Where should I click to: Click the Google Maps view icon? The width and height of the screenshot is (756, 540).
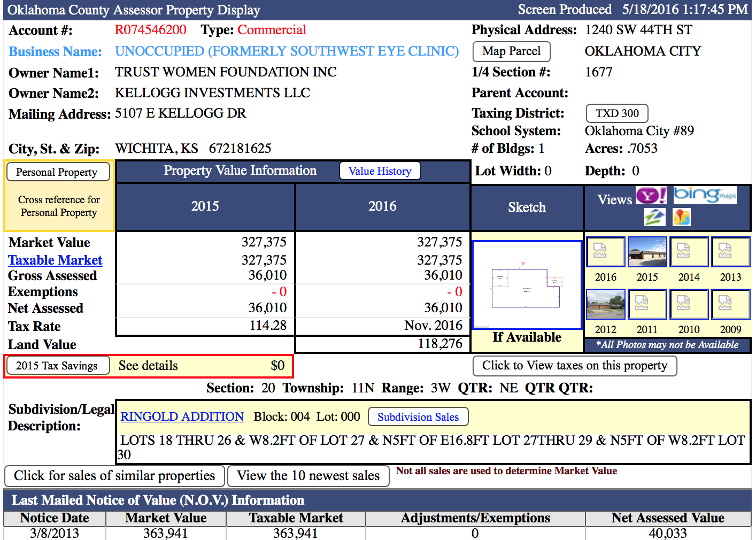click(682, 217)
